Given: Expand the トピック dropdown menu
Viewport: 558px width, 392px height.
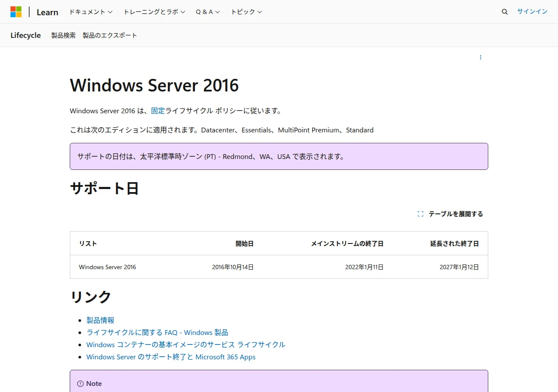Looking at the screenshot, I should (x=246, y=12).
